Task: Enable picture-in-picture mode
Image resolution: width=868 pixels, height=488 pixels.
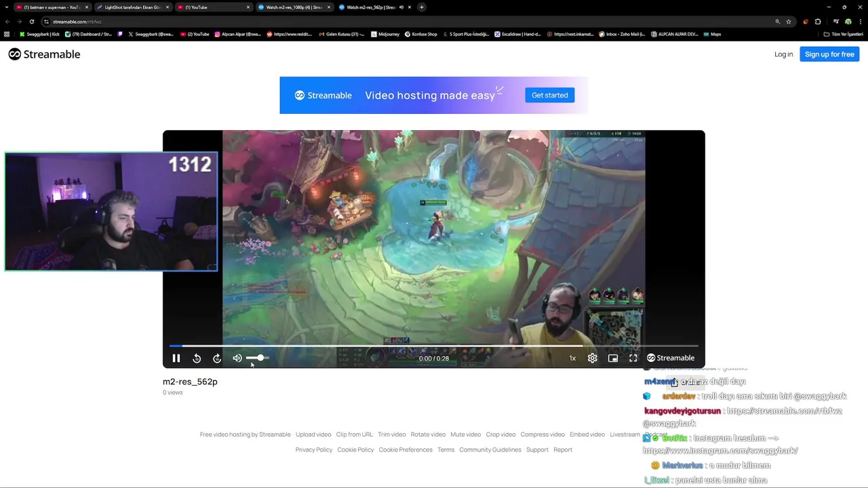Action: pos(613,358)
